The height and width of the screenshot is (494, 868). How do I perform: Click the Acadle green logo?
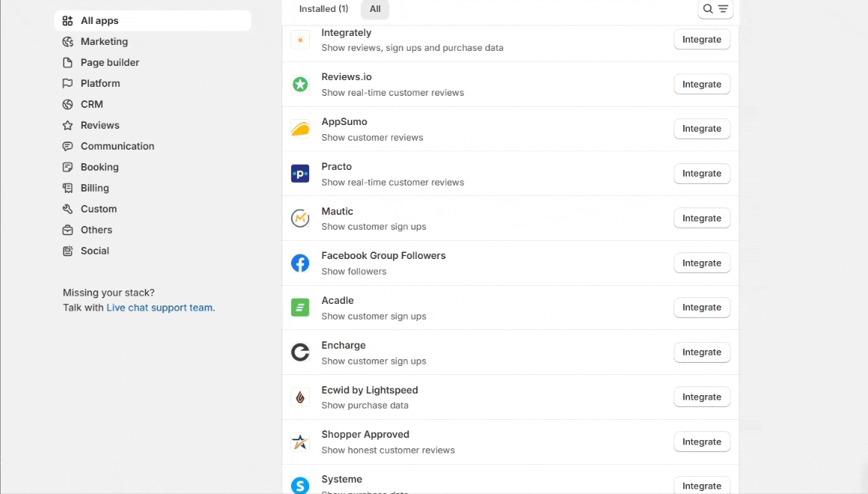(300, 308)
